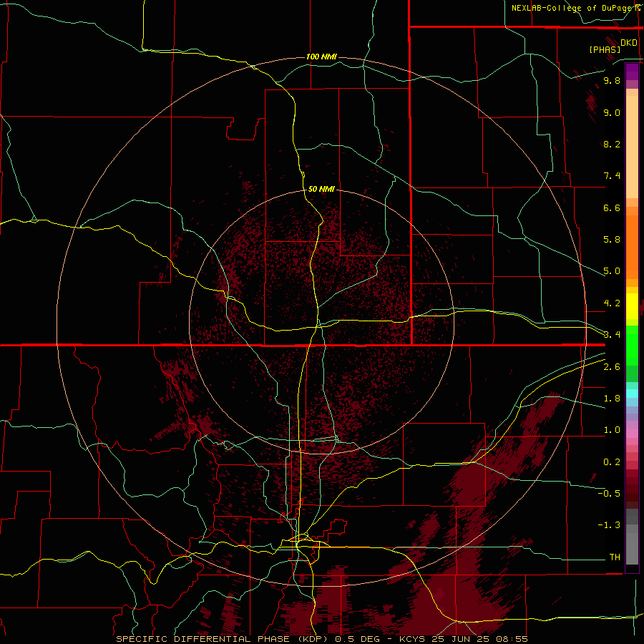
Task: Click the -1.3 scale value
Action: pos(609,525)
